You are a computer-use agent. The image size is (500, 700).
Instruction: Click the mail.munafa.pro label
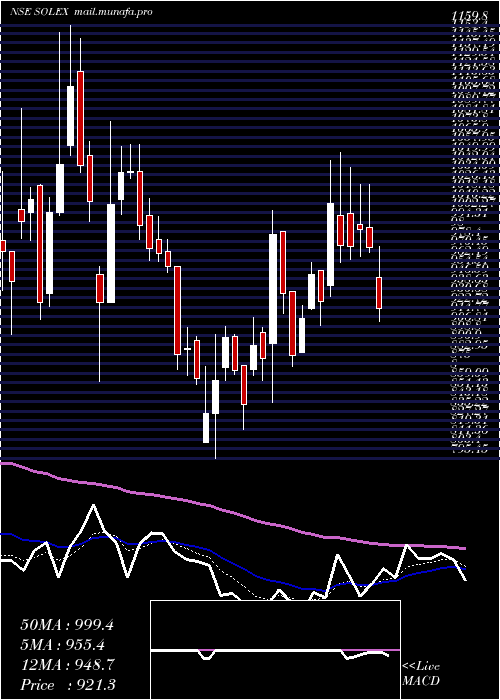click(x=112, y=12)
